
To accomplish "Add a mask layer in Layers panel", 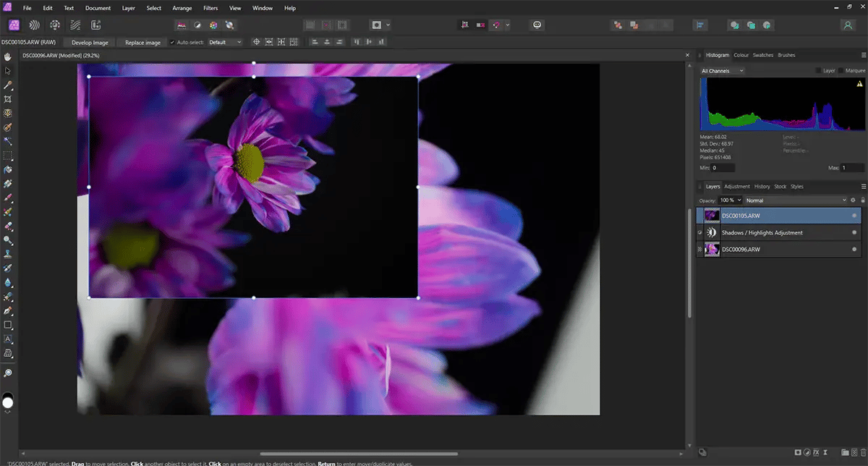I will pyautogui.click(x=798, y=453).
